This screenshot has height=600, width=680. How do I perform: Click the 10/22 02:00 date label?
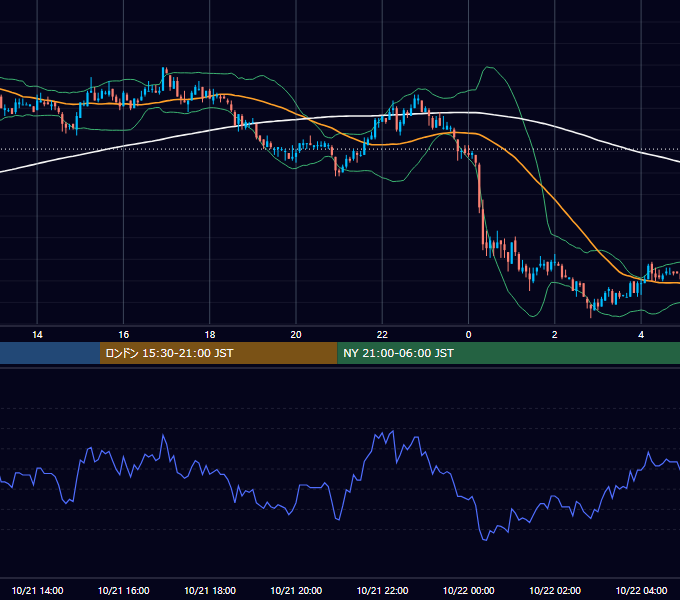pyautogui.click(x=555, y=590)
